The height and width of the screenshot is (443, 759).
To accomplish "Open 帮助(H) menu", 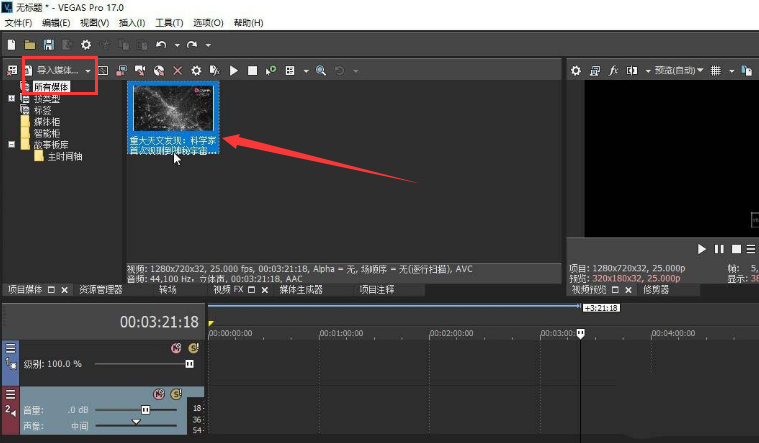I will (248, 23).
